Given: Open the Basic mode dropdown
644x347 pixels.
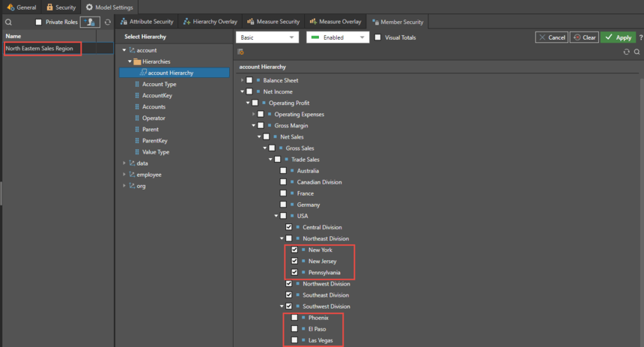Looking at the screenshot, I should click(267, 37).
